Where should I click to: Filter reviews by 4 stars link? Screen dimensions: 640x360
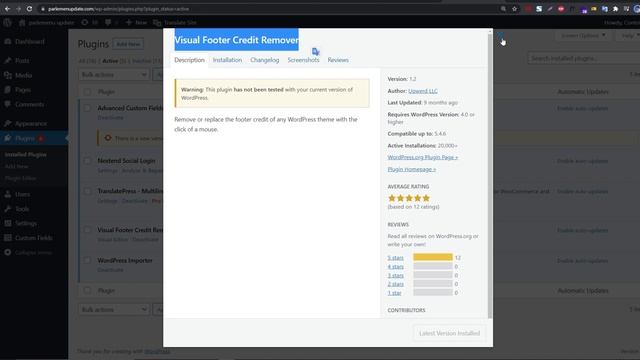(x=396, y=267)
